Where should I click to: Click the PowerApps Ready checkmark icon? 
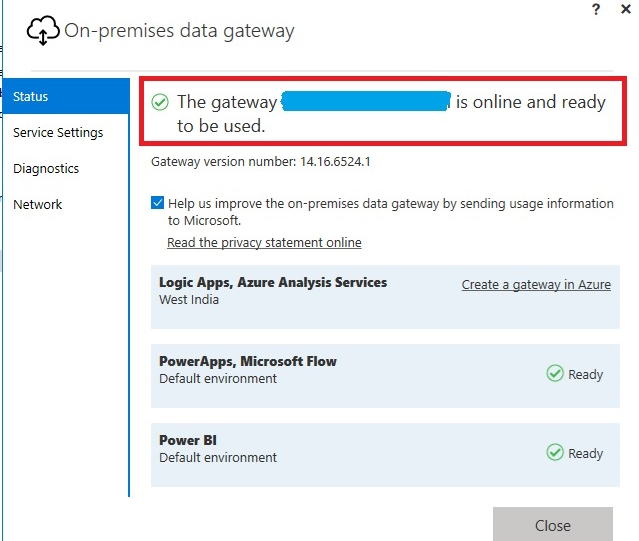click(x=555, y=374)
